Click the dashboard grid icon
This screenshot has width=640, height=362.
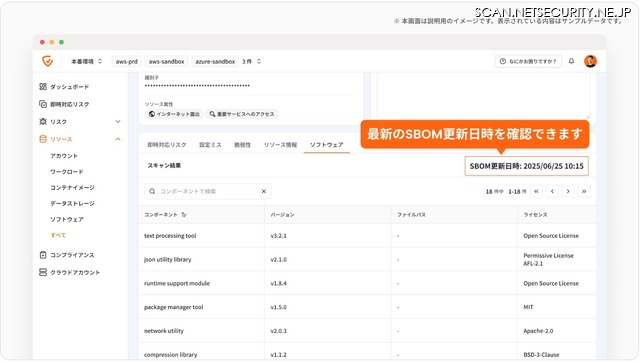click(43, 87)
